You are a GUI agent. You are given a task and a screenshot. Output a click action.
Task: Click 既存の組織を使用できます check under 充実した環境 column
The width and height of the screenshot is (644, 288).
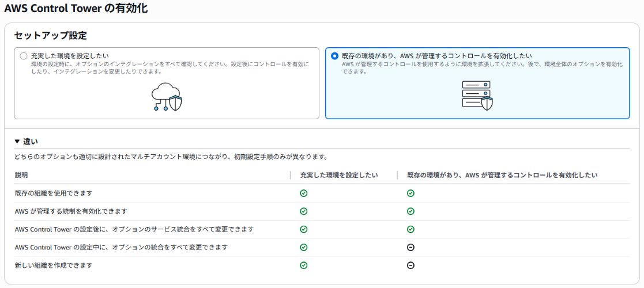point(304,193)
